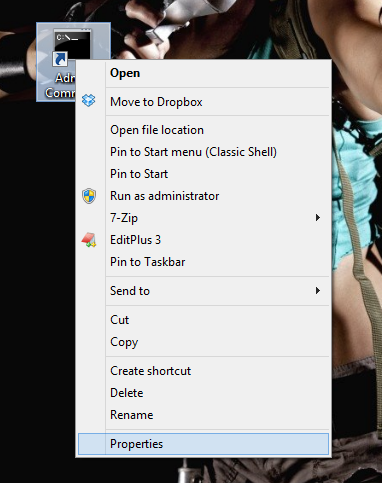Image resolution: width=382 pixels, height=483 pixels.
Task: Select Pin to Taskbar
Action: coord(203,262)
